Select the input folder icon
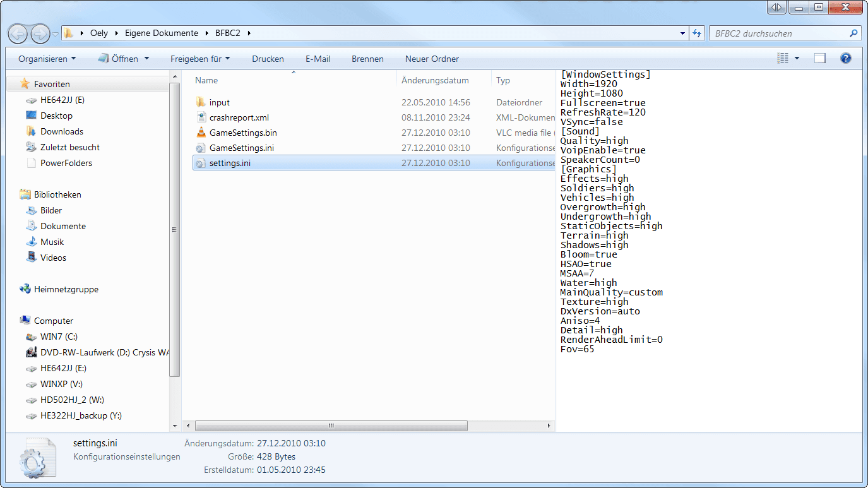This screenshot has height=488, width=868. click(x=201, y=102)
